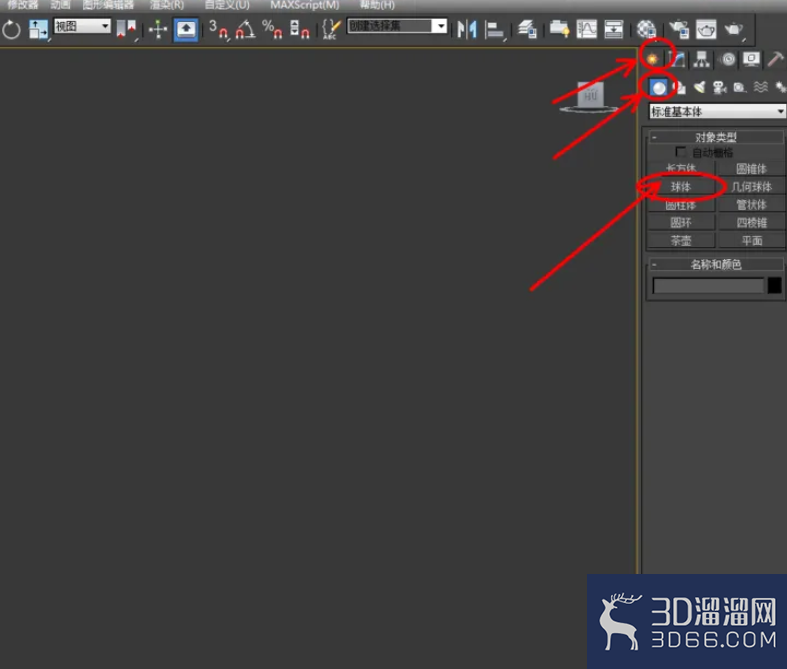Toggle the Spinner Snap magnet
The image size is (787, 669).
(300, 29)
